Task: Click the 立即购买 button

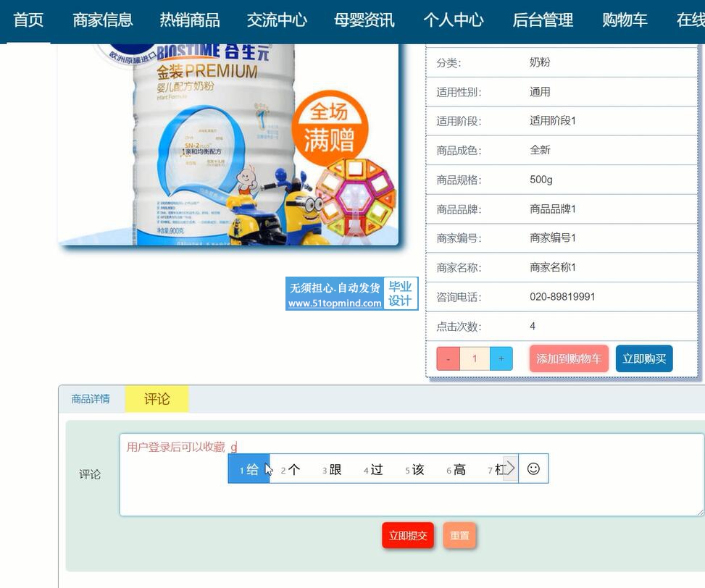Action: click(644, 358)
